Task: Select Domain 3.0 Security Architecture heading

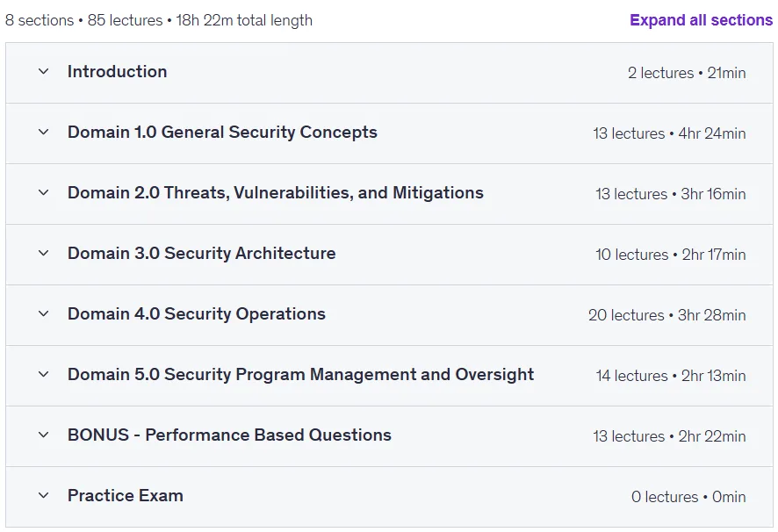Action: click(201, 253)
